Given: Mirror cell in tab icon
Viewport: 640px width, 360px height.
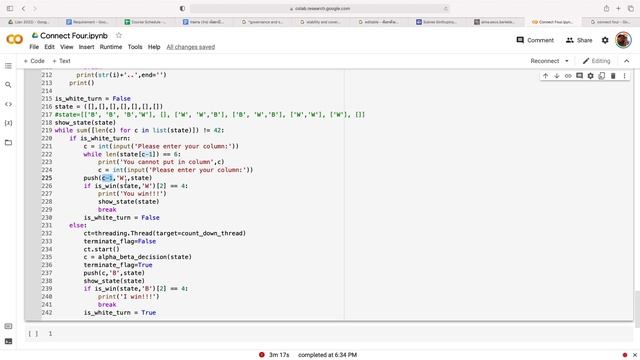Looking at the screenshot, I should pyautogui.click(x=602, y=76).
